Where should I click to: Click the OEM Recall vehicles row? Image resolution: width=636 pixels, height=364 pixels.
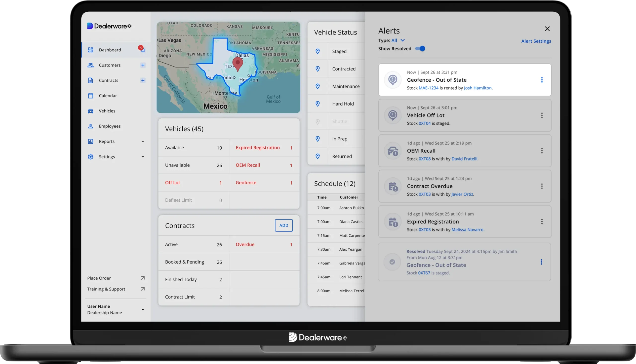pos(264,165)
